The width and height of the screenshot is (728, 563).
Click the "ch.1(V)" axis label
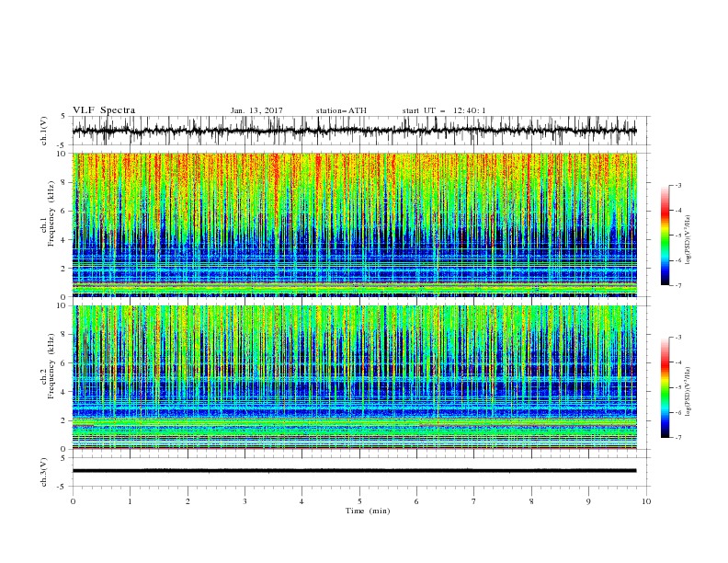pyautogui.click(x=44, y=131)
